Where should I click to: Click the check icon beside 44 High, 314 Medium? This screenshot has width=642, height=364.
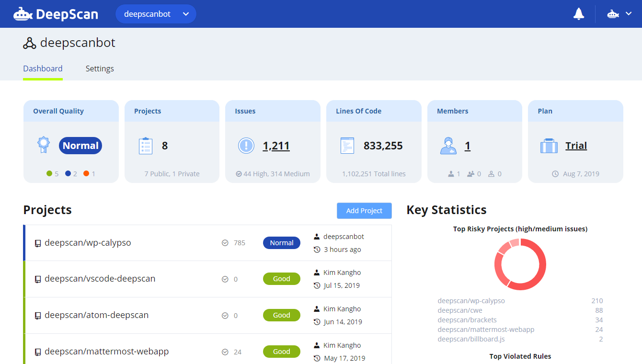click(x=239, y=174)
